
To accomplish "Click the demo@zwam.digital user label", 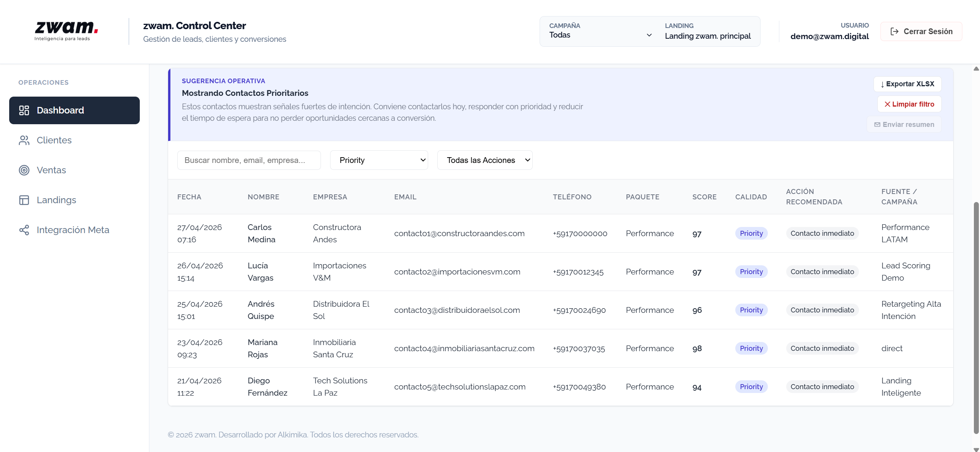I will (829, 36).
